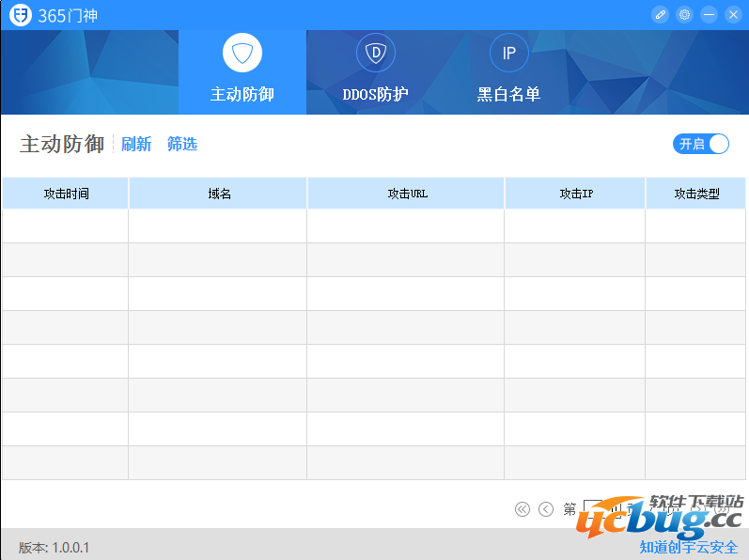Click the 攻击时间 column header
This screenshot has width=749, height=560.
click(x=66, y=194)
